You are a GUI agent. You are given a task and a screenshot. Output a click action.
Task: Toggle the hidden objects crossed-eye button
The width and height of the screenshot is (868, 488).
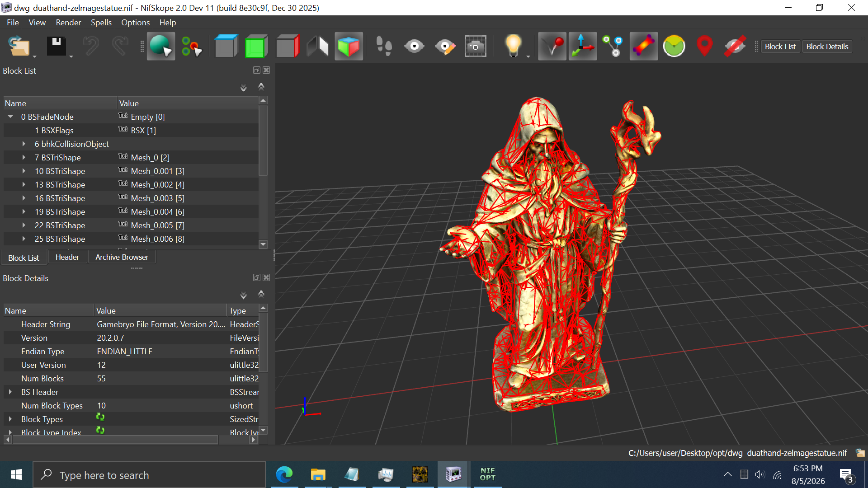pos(735,46)
